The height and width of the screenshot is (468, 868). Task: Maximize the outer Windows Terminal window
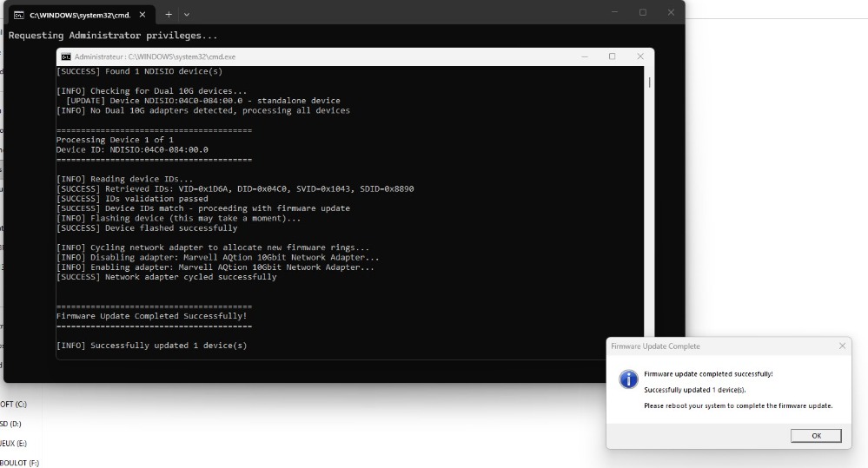click(643, 12)
